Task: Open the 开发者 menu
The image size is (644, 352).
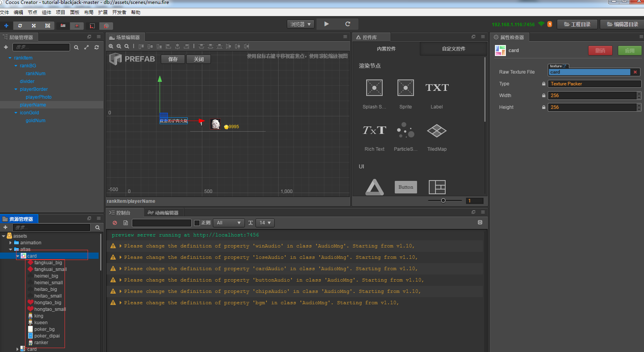Action: pyautogui.click(x=119, y=13)
